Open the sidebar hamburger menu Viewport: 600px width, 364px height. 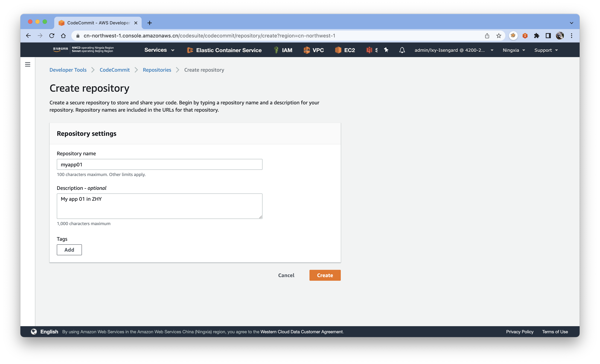pyautogui.click(x=27, y=64)
